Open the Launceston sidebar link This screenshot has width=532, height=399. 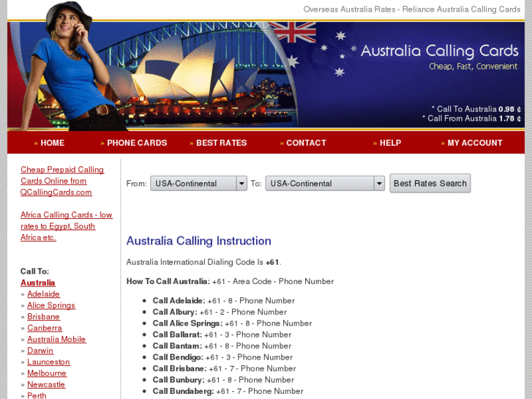48,362
